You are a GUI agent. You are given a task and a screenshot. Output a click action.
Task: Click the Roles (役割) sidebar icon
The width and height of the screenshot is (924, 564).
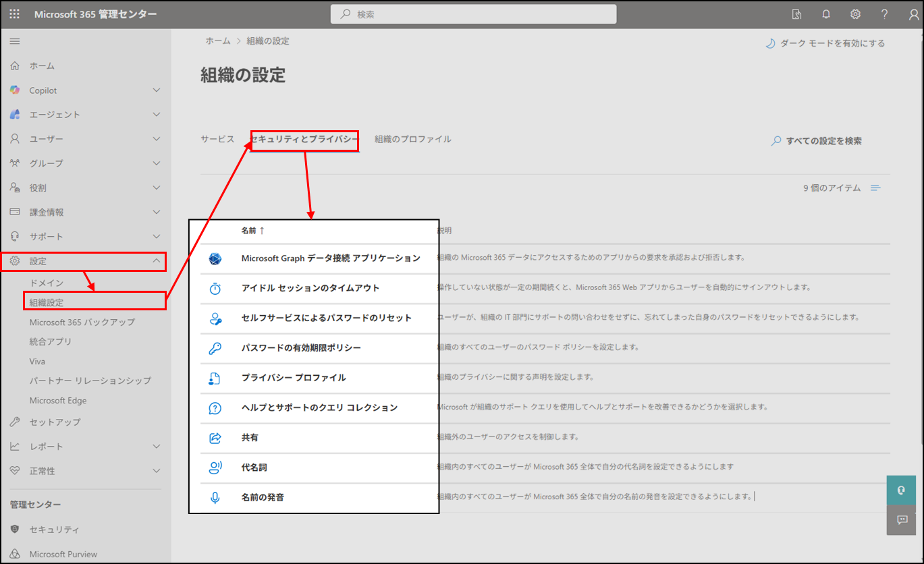click(x=15, y=188)
